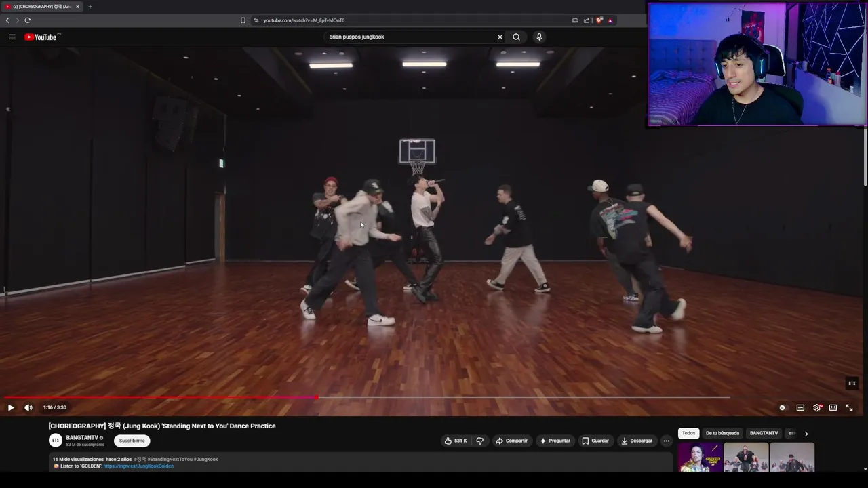The height and width of the screenshot is (488, 868).
Task: Select the CHOREOGRAPHY YouTube browser tab
Action: [x=42, y=7]
